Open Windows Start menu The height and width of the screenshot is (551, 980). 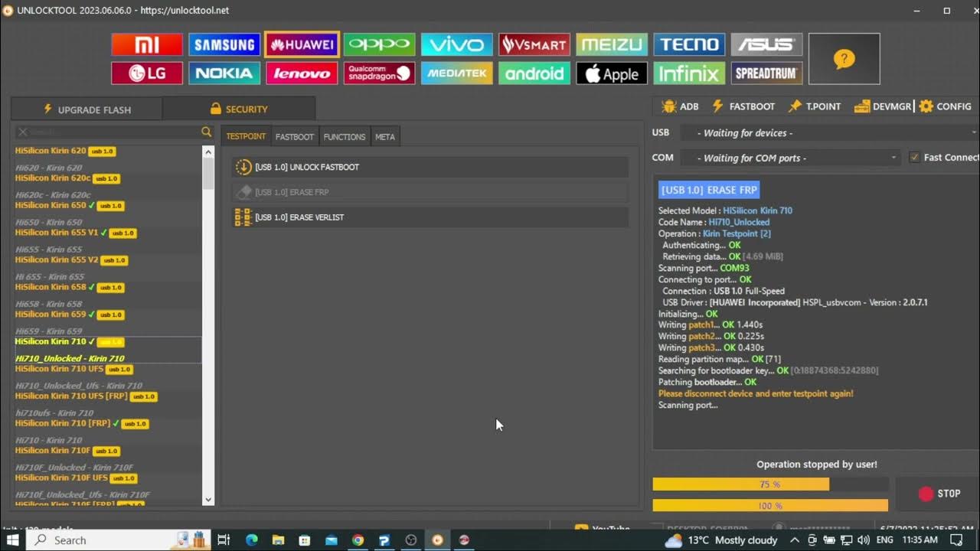point(13,540)
